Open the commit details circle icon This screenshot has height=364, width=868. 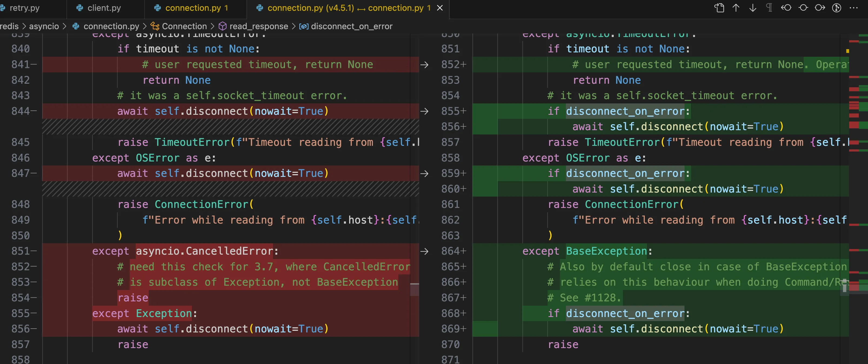803,8
